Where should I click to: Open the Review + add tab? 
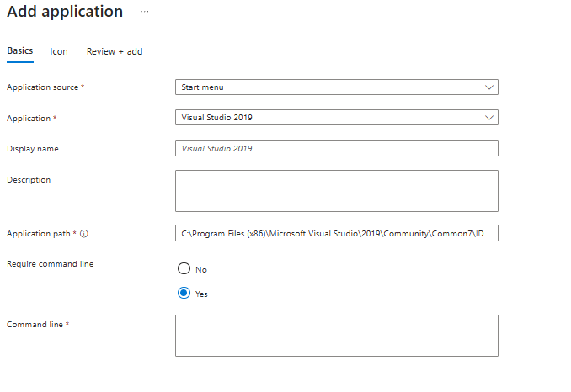pyautogui.click(x=115, y=51)
